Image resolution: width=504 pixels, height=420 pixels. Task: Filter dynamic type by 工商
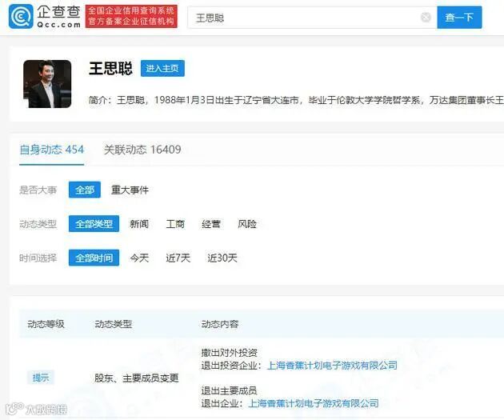point(175,224)
